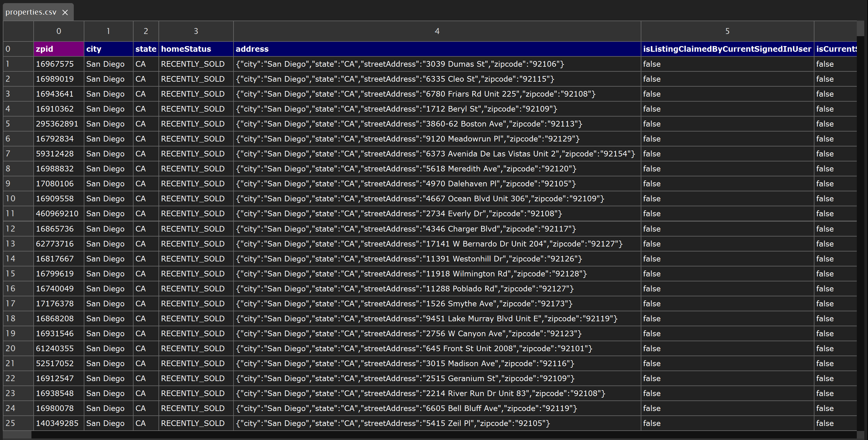
Task: Select column header 2
Action: coord(146,31)
